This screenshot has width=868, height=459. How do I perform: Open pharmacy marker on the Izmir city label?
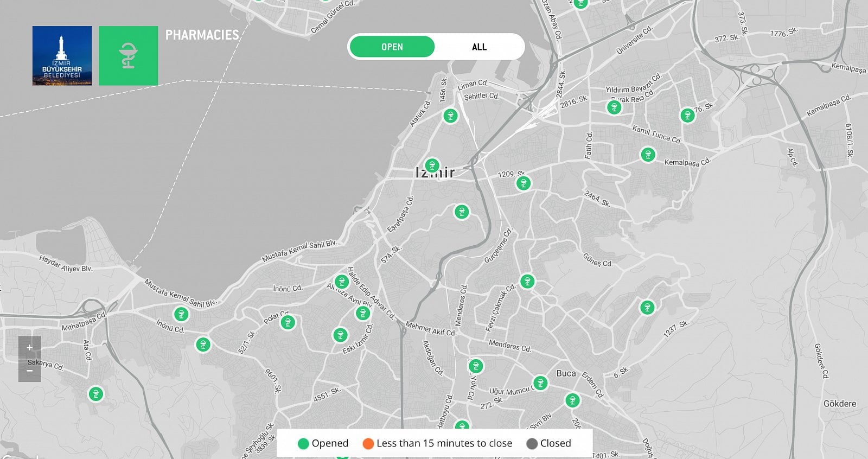432,165
